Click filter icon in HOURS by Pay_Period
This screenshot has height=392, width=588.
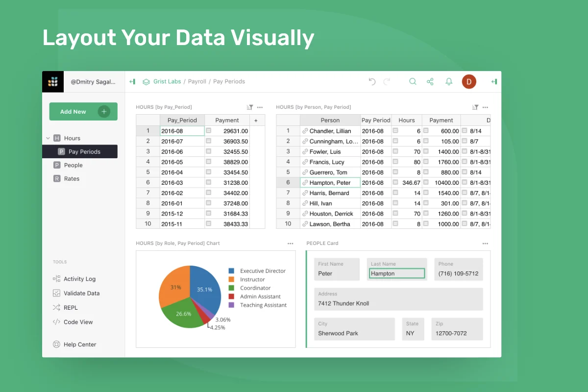tap(250, 107)
